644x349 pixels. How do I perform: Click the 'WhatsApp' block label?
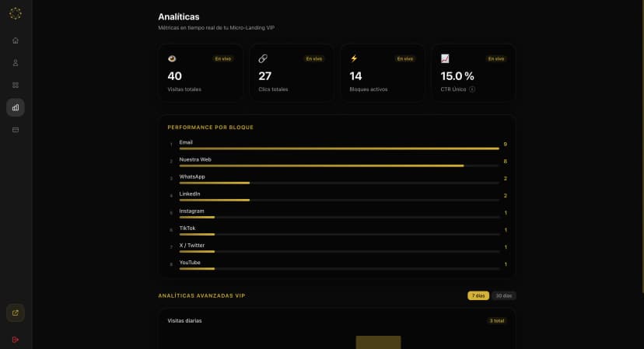tap(192, 176)
